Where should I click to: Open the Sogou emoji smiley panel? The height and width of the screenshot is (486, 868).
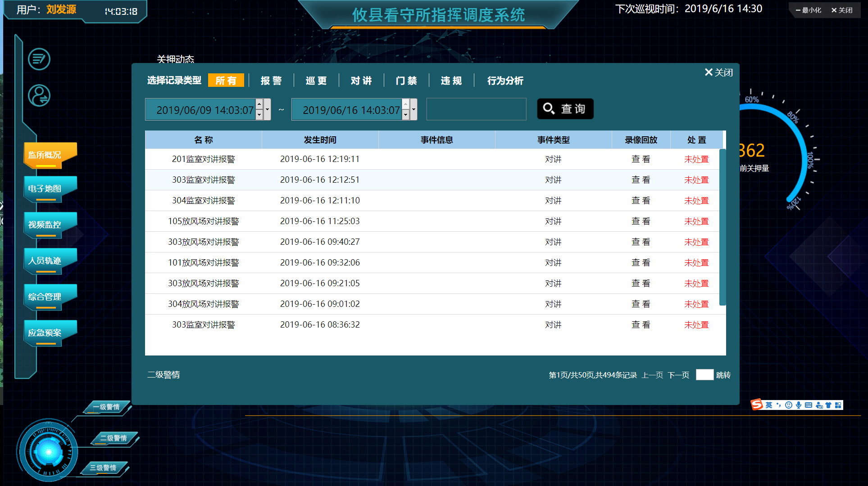(788, 405)
